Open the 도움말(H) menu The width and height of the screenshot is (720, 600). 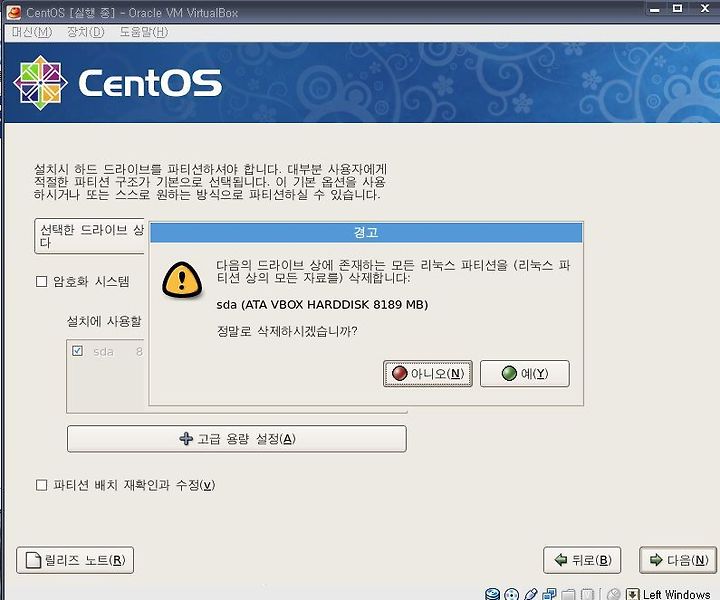(x=144, y=32)
